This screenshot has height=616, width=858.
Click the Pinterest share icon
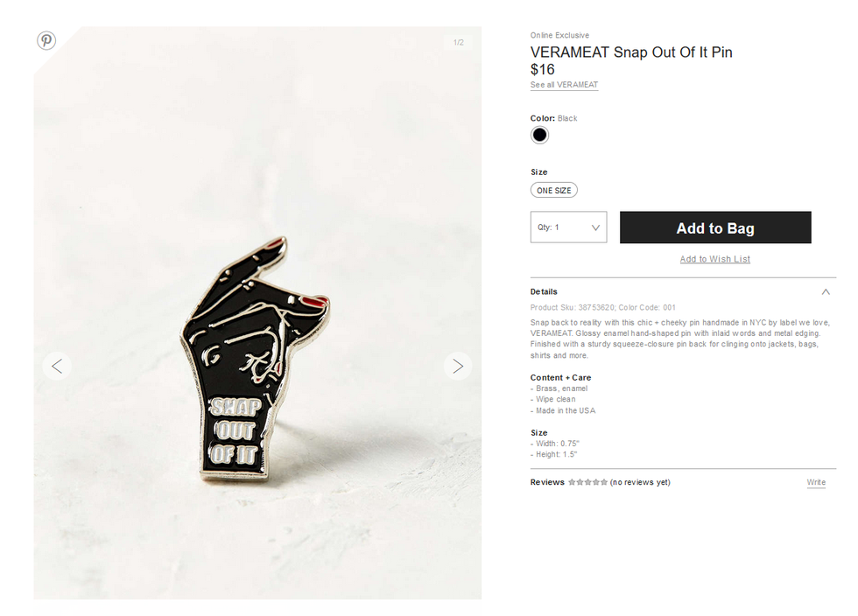tap(46, 40)
